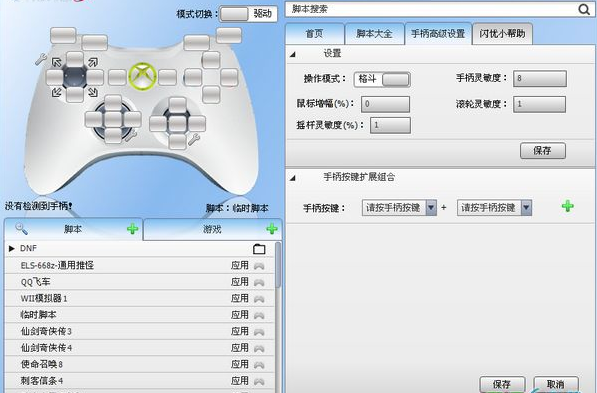Toggle the 操作模式 格斗 switch
This screenshot has width=597, height=393.
point(382,79)
